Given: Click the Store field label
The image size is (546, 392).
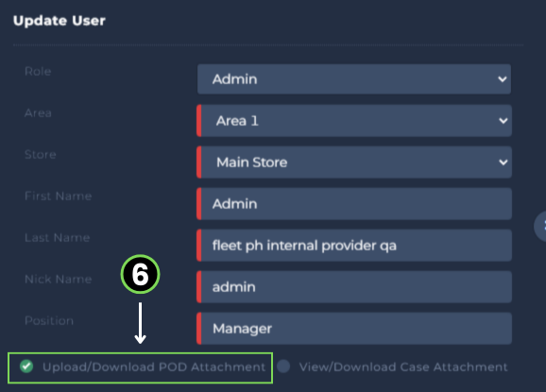Looking at the screenshot, I should click(x=41, y=155).
